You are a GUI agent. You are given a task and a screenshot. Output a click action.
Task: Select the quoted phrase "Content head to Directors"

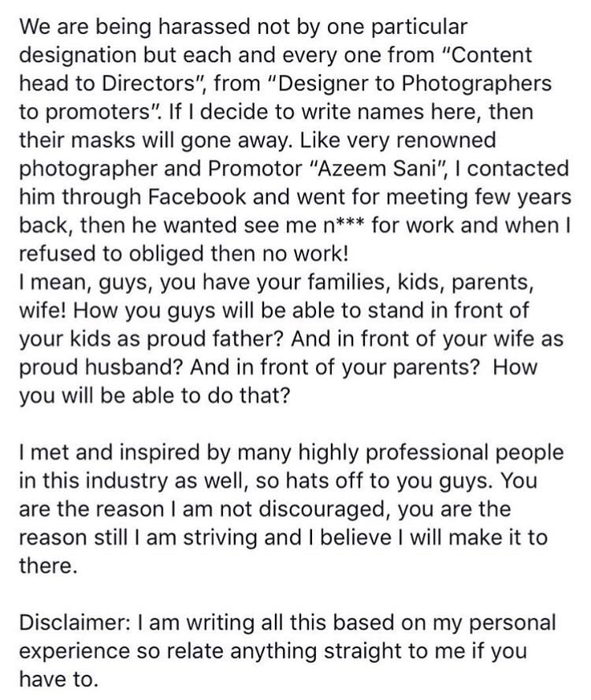(x=276, y=69)
